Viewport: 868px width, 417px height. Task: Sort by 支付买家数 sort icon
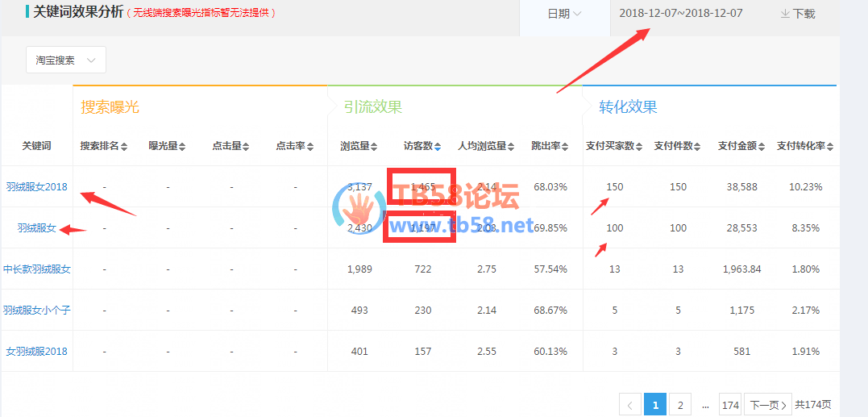coord(640,147)
